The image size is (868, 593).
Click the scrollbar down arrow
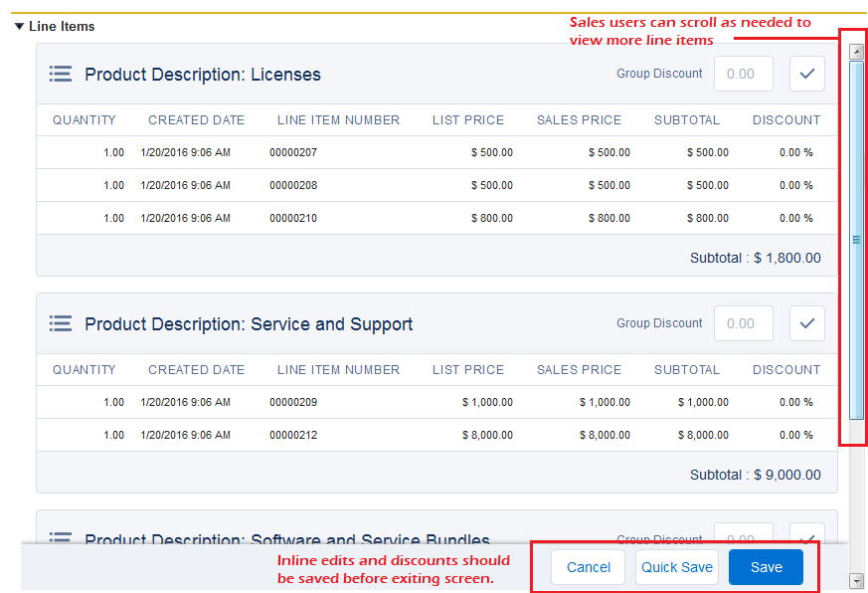(x=857, y=581)
